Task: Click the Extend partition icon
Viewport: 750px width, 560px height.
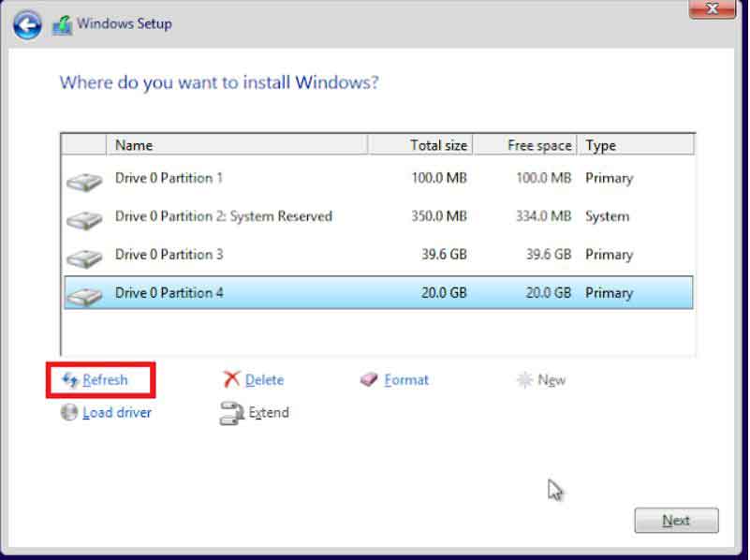Action: click(231, 413)
